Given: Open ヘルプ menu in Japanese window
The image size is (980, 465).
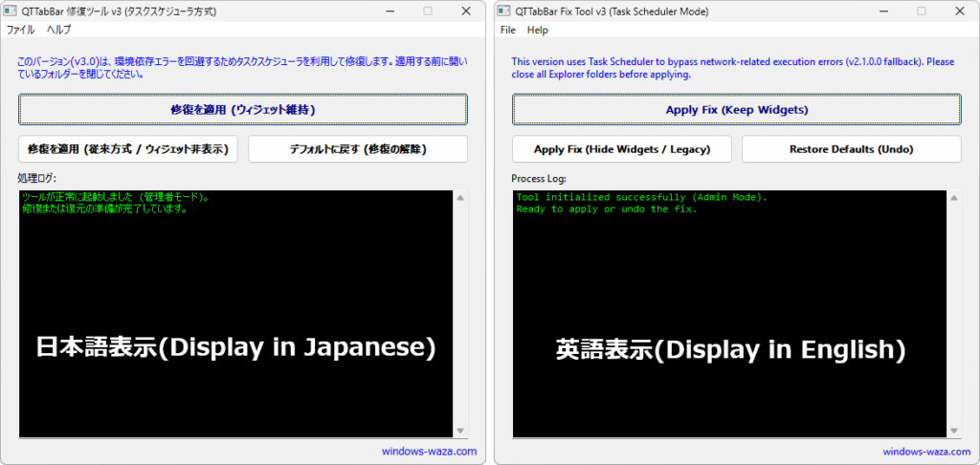Looking at the screenshot, I should (59, 30).
